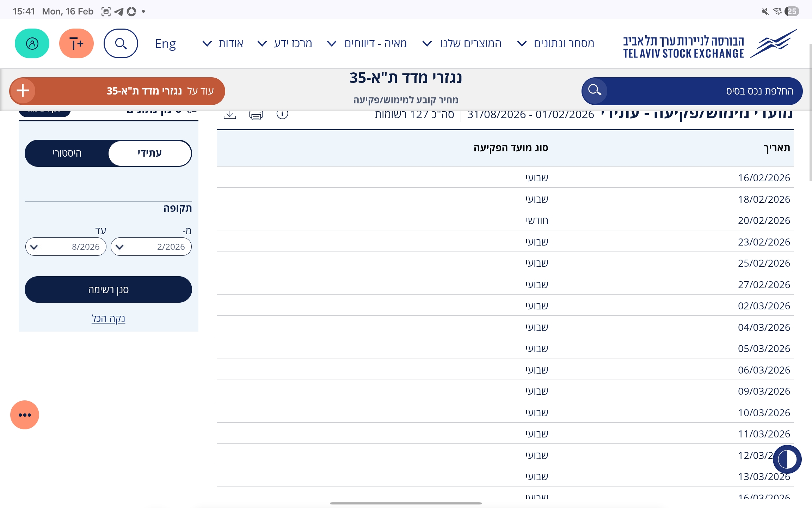Expand the מסחר ונתונים menu
The width and height of the screenshot is (812, 508).
click(557, 43)
